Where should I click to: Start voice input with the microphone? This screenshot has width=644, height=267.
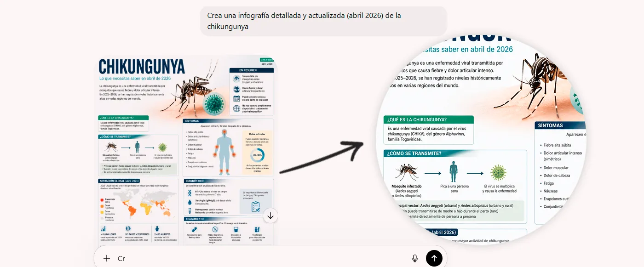415,258
